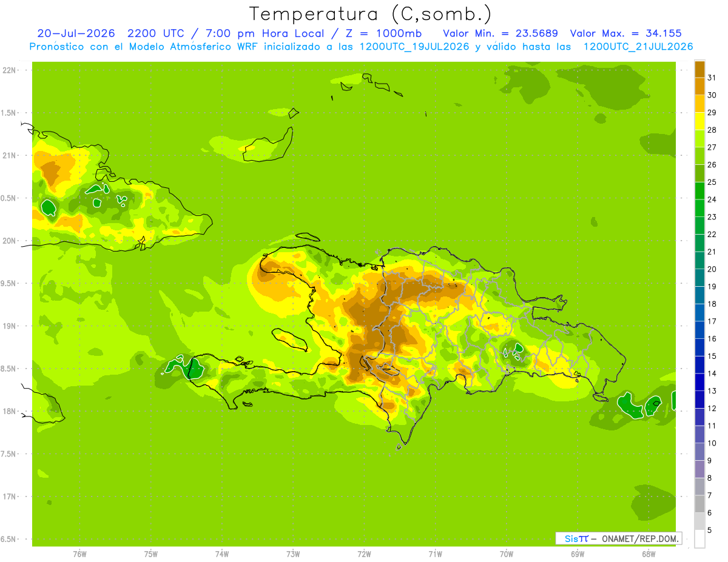Click the "75W" longitude label
Image resolution: width=728 pixels, height=562 pixels.
[x=151, y=554]
